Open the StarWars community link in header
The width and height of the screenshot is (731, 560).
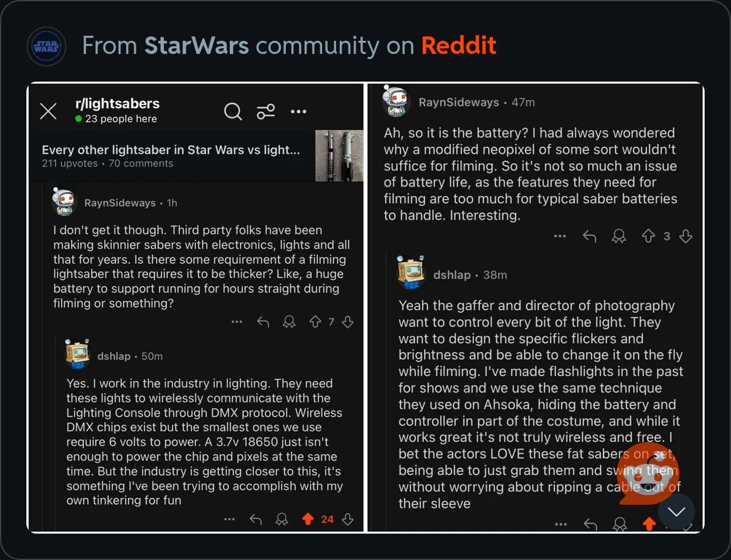pyautogui.click(x=197, y=46)
